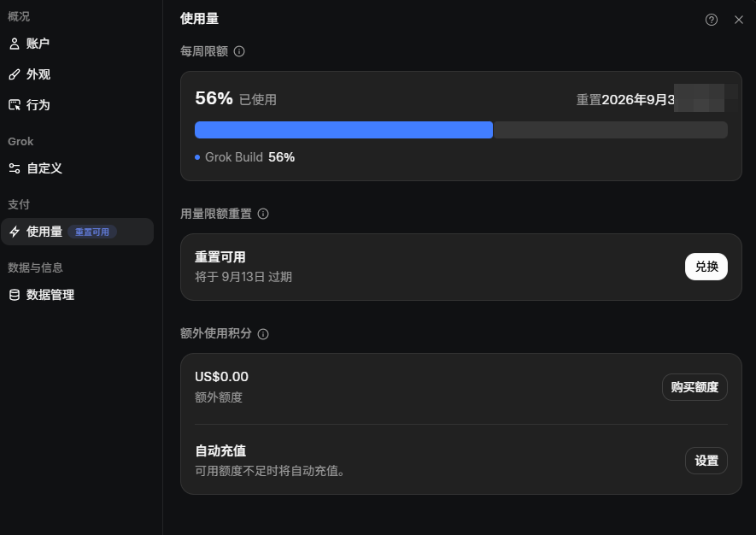Click the 设置 auto top-up button
756x535 pixels.
coord(706,461)
